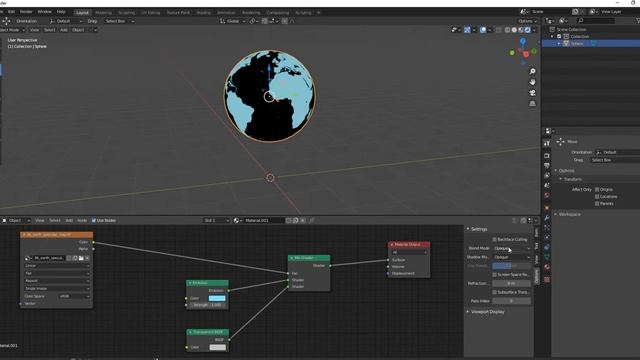640x360 pixels.
Task: Open the Material properties tab icon
Action: coord(547,267)
